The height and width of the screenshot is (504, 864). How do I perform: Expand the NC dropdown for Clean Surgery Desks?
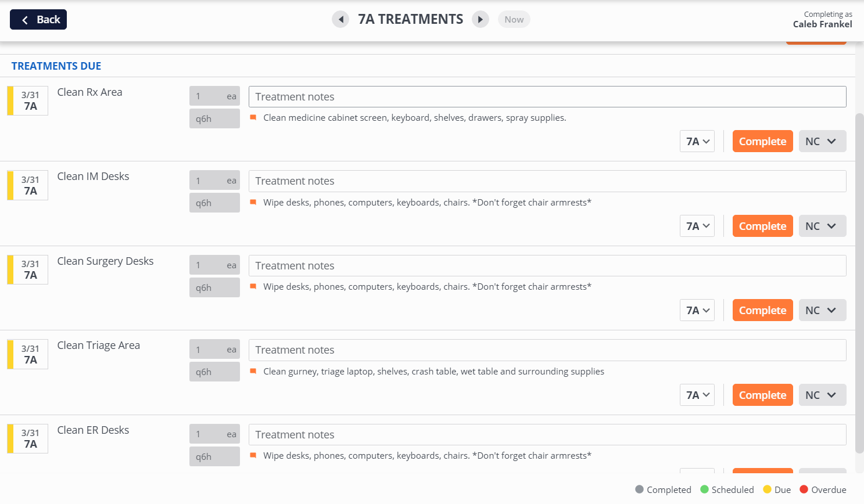tap(822, 310)
